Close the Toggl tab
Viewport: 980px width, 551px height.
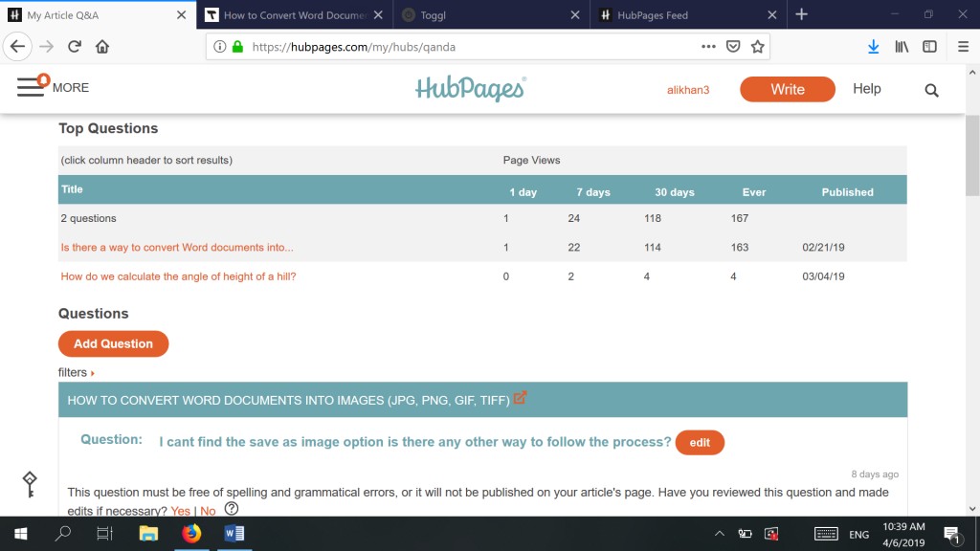click(575, 15)
